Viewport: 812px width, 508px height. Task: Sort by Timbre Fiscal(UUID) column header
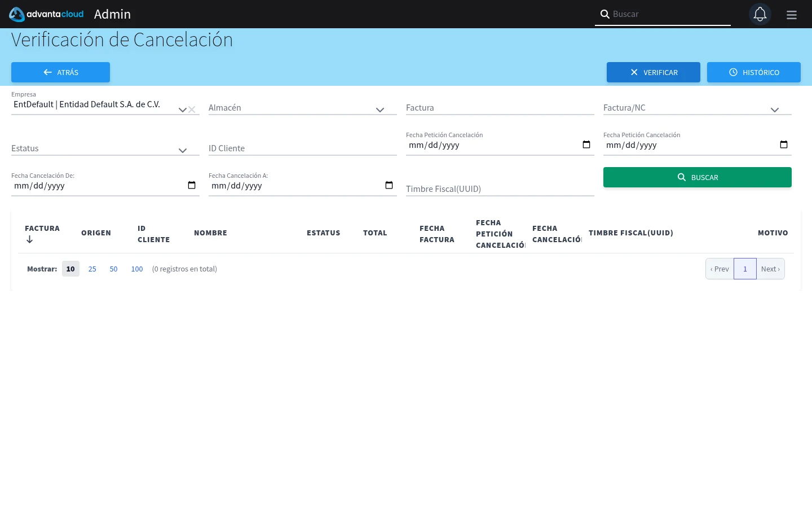[x=631, y=233]
